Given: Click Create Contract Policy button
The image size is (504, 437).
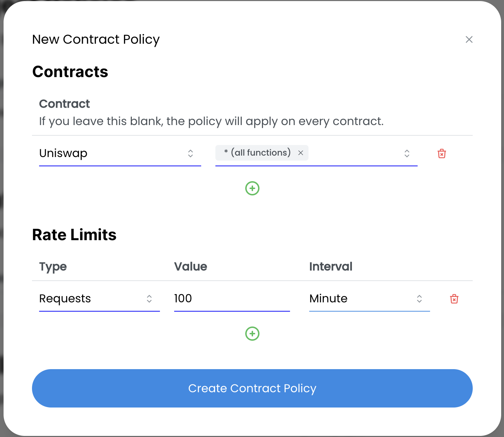Looking at the screenshot, I should point(252,388).
